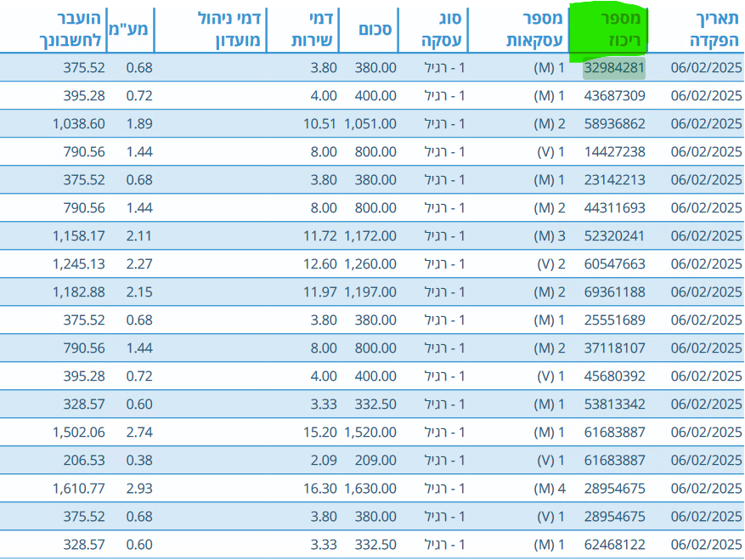Image resolution: width=745 pixels, height=560 pixels.
Task: Click the amount 1,197.00
Action: pos(370,292)
